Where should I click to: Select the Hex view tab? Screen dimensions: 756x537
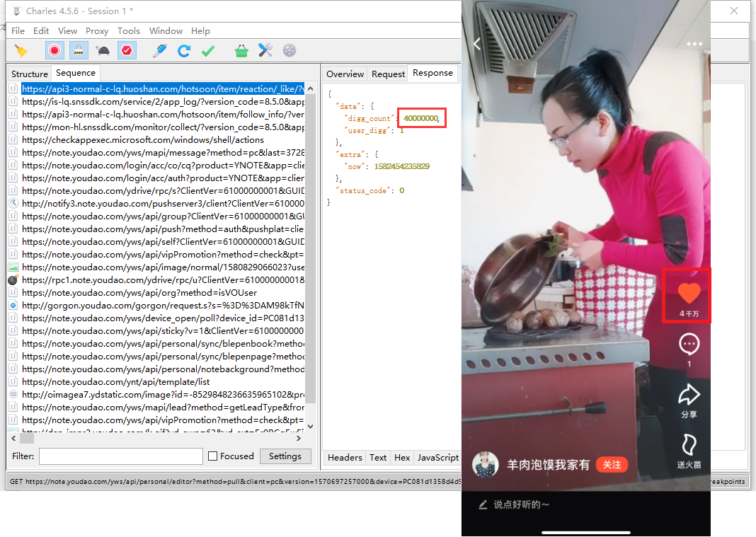tap(402, 458)
